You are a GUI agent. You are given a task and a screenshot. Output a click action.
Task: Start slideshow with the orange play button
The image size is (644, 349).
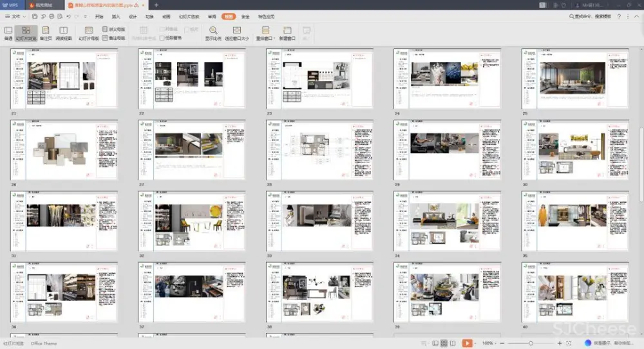pyautogui.click(x=467, y=343)
